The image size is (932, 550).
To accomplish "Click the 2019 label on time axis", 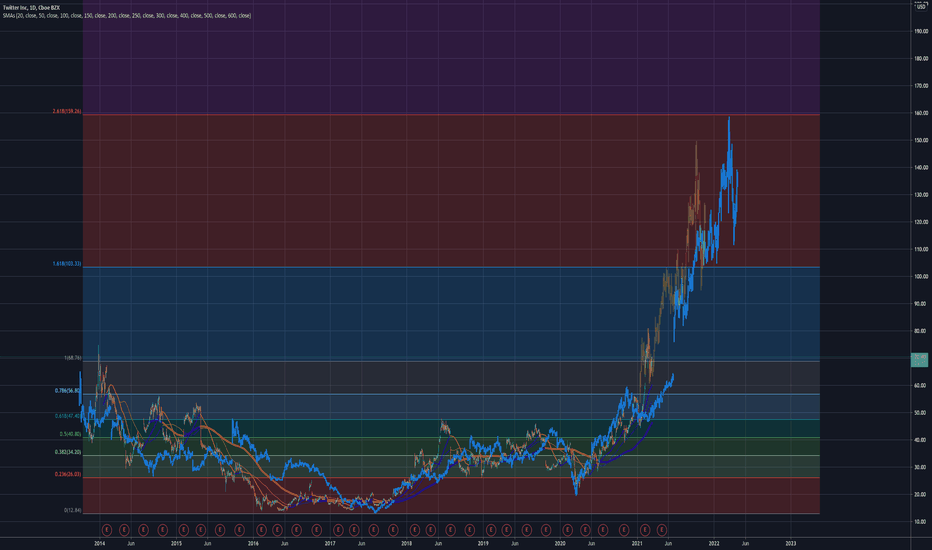I will click(x=483, y=543).
